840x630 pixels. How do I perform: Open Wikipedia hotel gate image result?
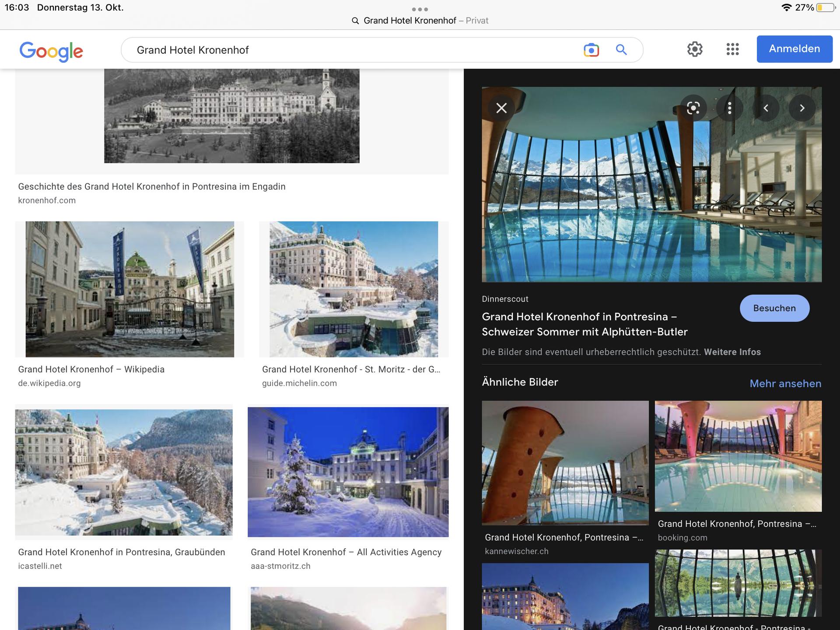tap(129, 289)
